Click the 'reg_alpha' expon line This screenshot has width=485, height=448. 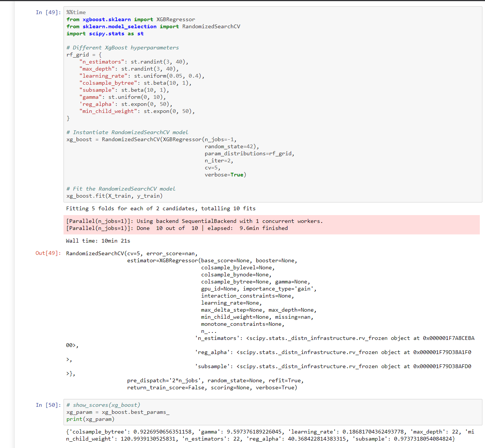coord(126,104)
